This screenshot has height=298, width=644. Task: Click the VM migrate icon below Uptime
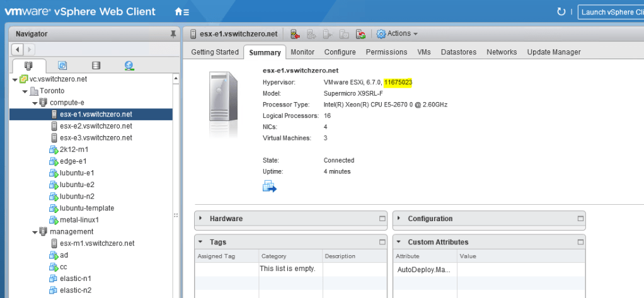(270, 186)
